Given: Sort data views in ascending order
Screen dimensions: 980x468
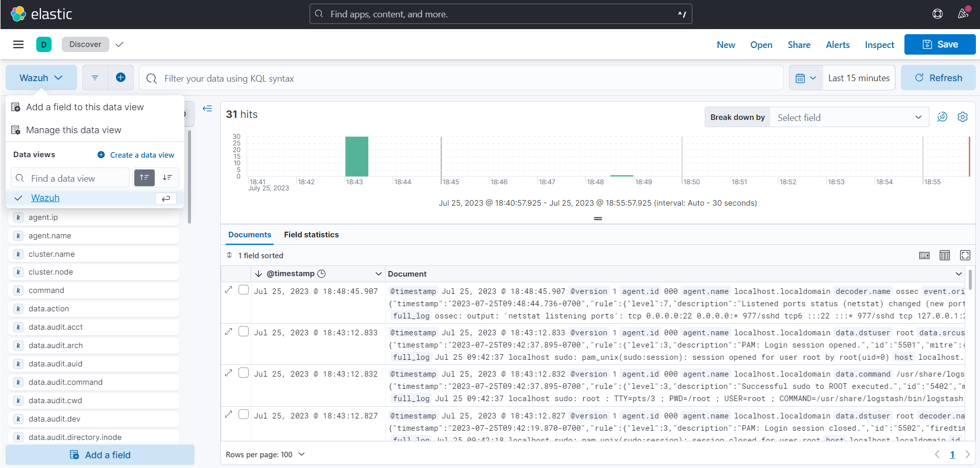Looking at the screenshot, I should point(145,178).
